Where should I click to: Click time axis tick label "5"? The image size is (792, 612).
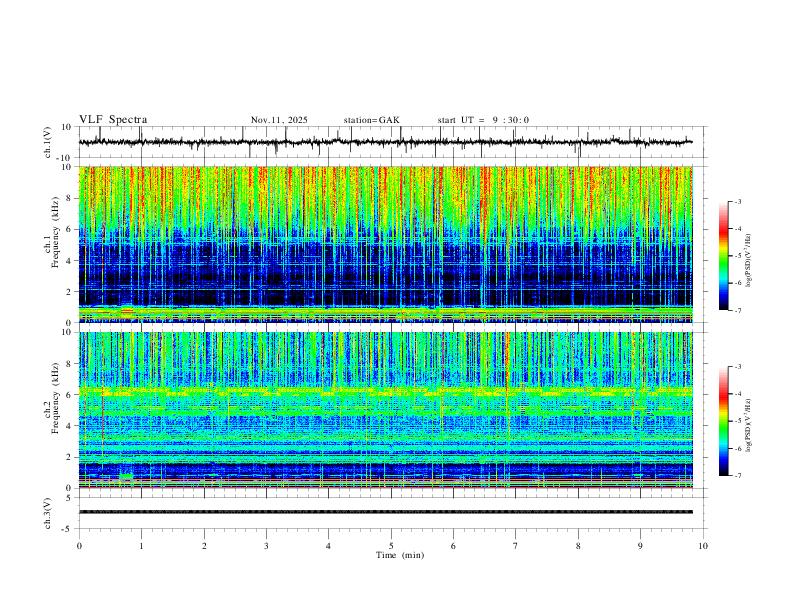coord(391,546)
